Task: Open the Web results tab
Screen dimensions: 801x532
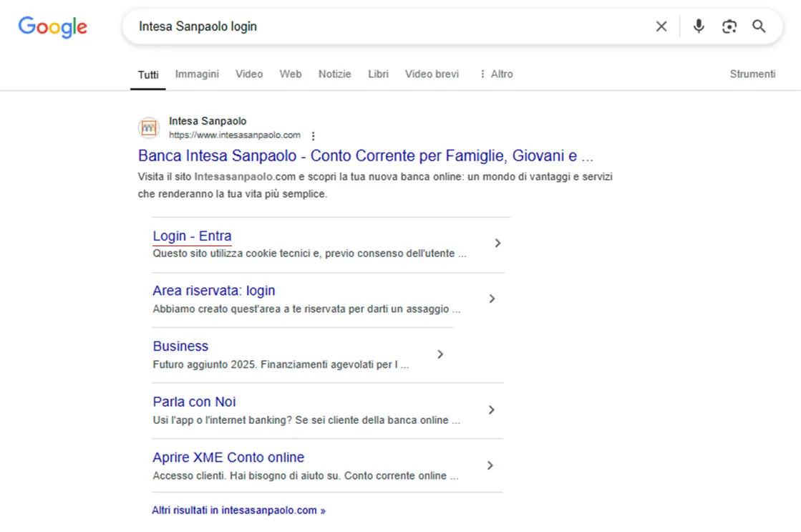Action: pos(290,74)
